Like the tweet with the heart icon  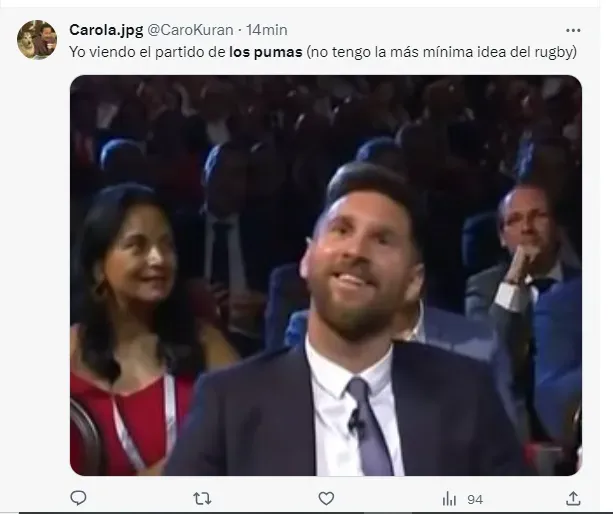326,498
